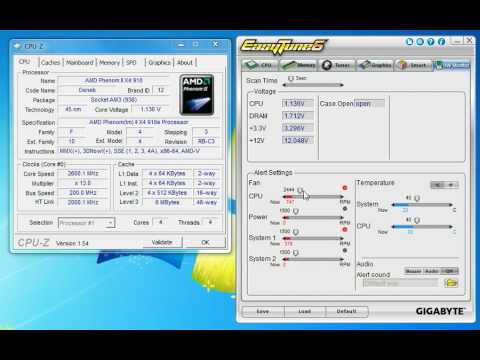Switch the temperature unit toggle
The image size is (480, 360).
[444, 185]
